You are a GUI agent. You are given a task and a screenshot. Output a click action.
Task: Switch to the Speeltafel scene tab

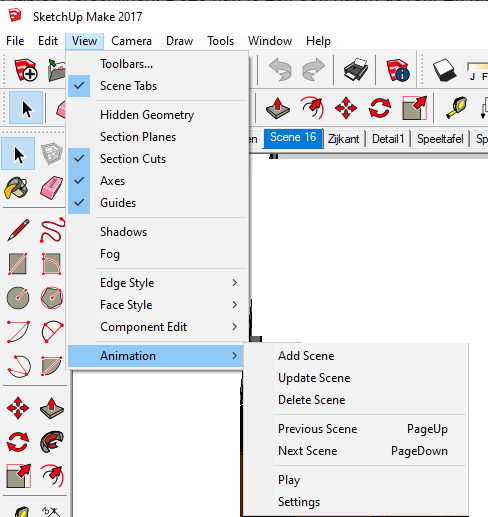click(x=440, y=139)
